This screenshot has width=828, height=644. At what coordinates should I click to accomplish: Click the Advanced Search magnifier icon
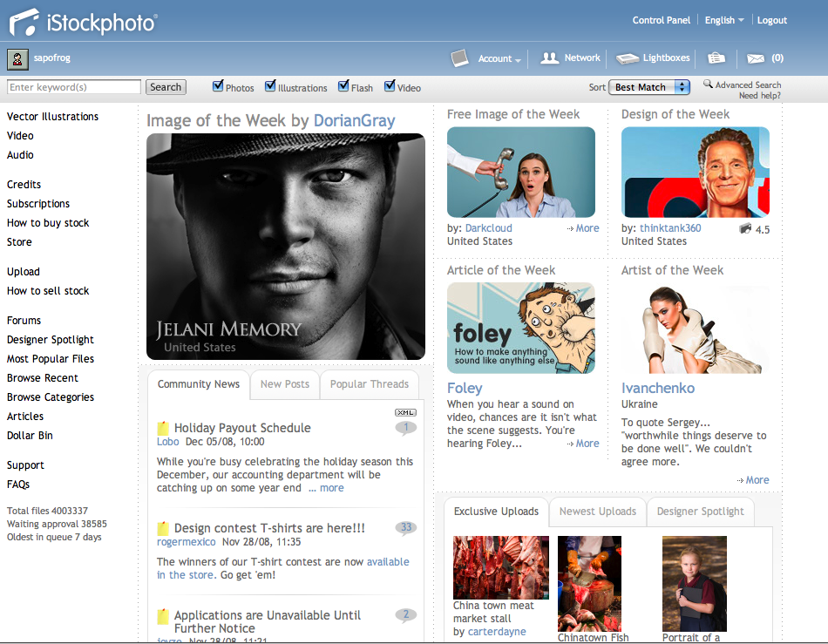tap(708, 84)
